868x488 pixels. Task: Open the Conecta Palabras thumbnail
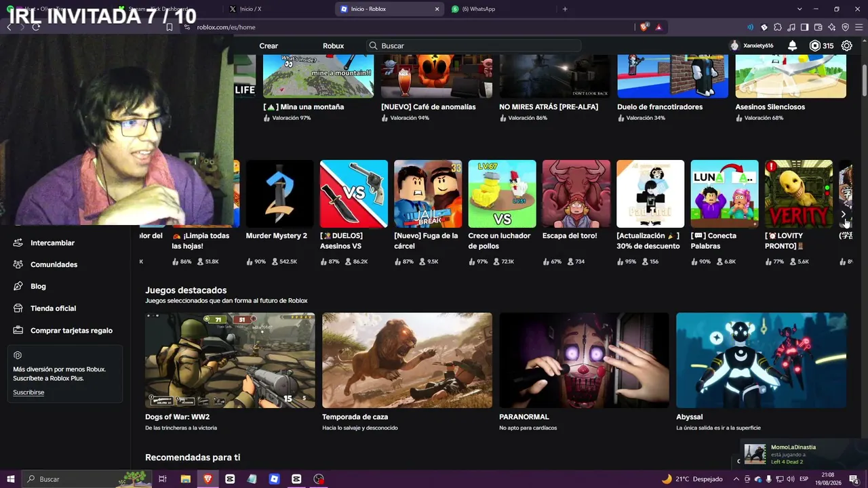point(724,194)
